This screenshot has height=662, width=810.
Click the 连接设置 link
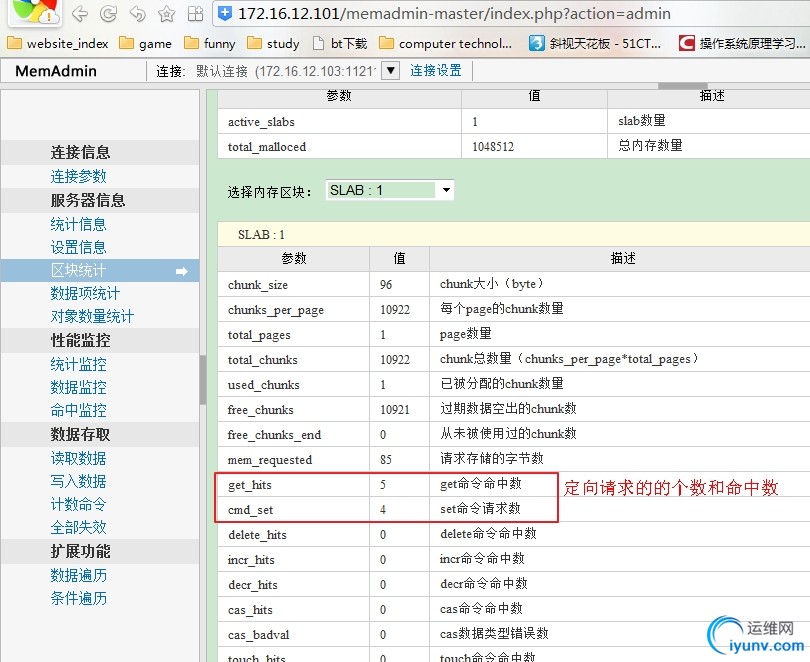[435, 71]
